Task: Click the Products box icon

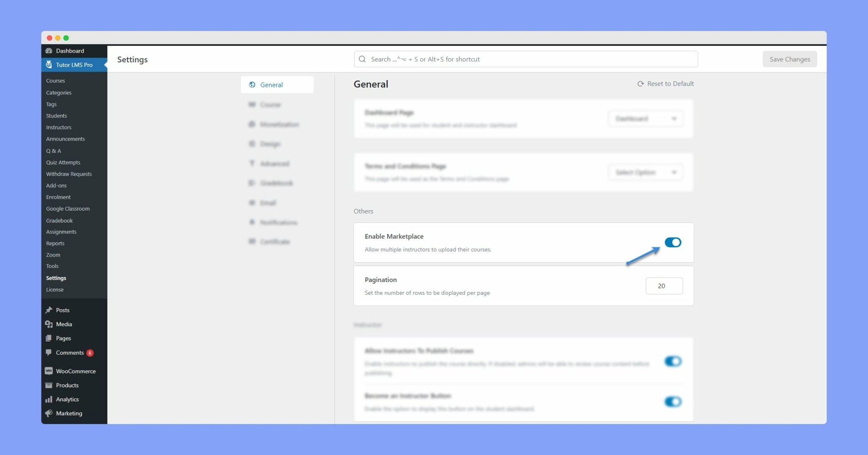Action: tap(49, 385)
